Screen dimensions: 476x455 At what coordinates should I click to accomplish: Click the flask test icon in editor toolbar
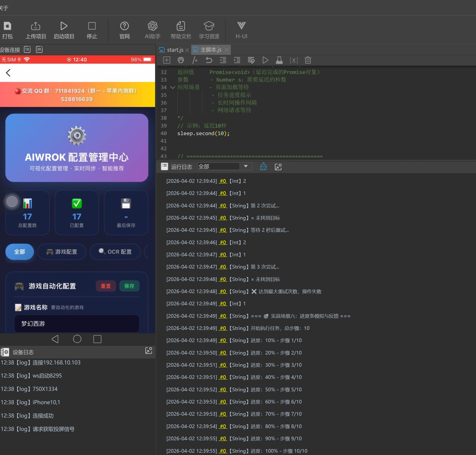click(x=279, y=60)
